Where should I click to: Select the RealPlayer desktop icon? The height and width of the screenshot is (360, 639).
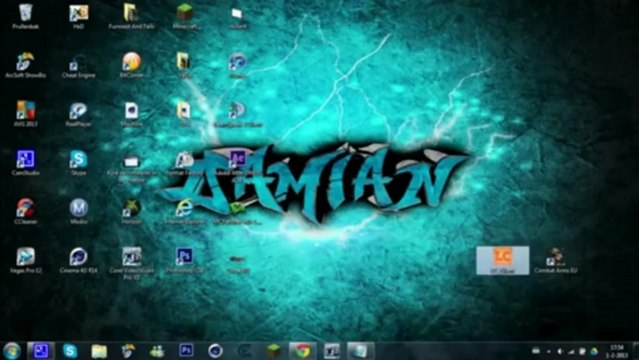tap(78, 113)
